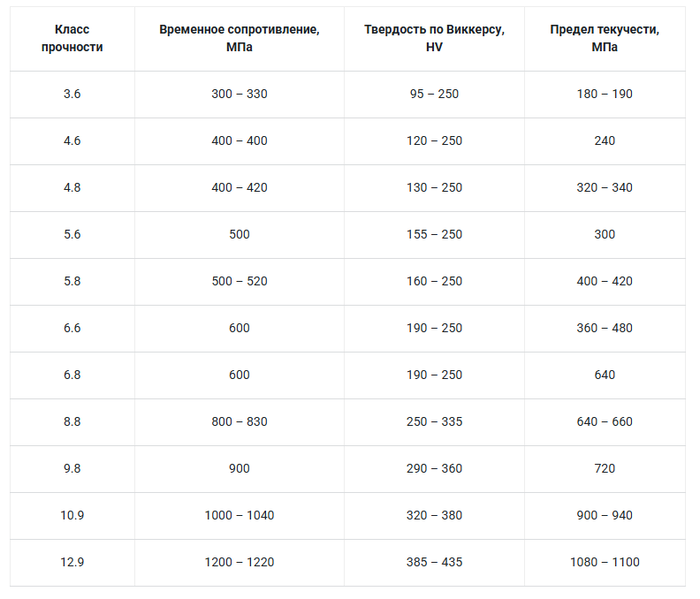Viewport: 700px width, 599px height.
Task: Click the "1080 – 1100" yield cell
Action: [605, 562]
